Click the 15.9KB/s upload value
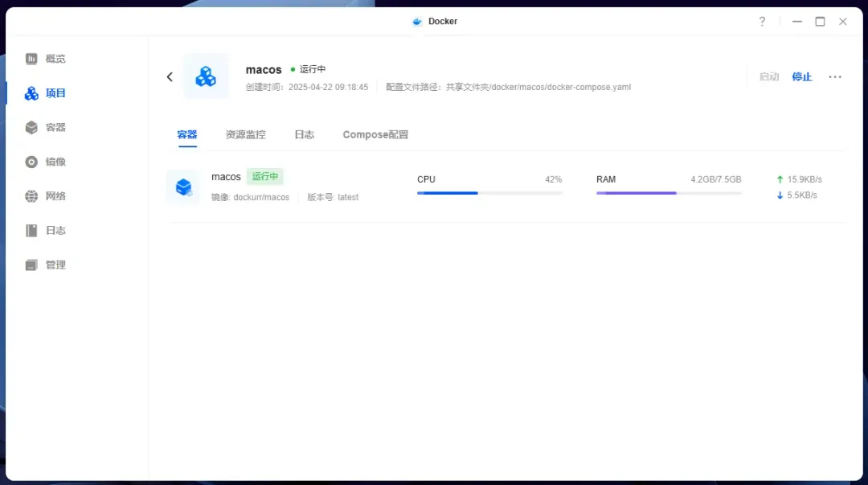The image size is (868, 485). coord(805,179)
